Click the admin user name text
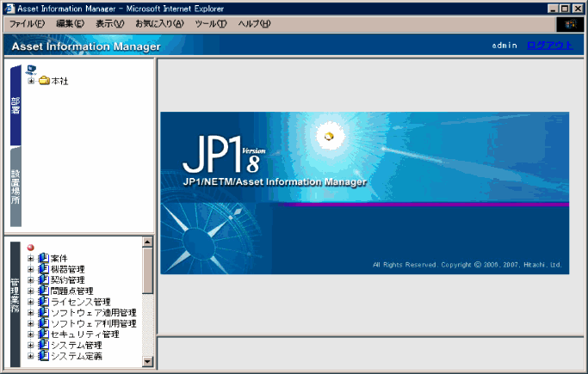The height and width of the screenshot is (374, 588). coord(504,46)
